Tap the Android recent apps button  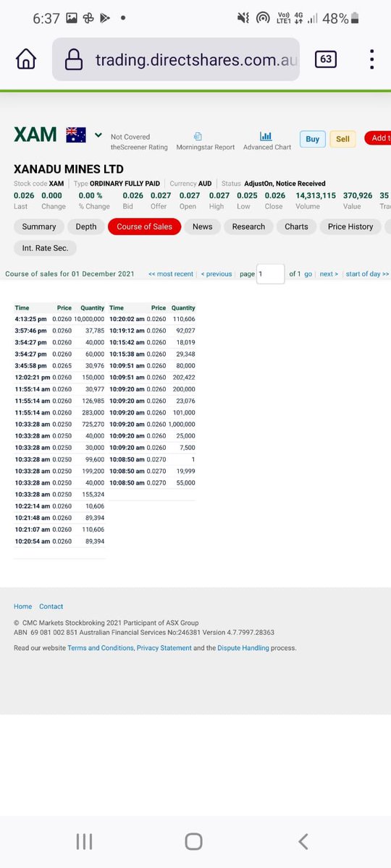point(84,841)
